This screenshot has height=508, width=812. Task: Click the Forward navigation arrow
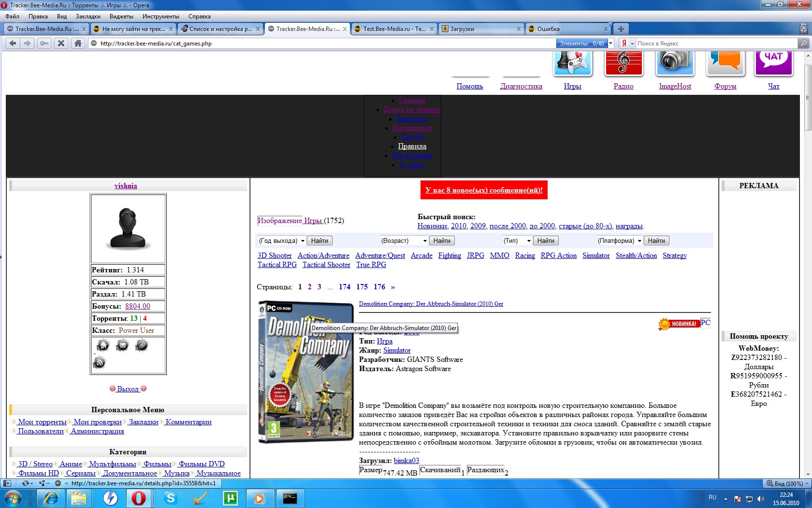coord(28,43)
